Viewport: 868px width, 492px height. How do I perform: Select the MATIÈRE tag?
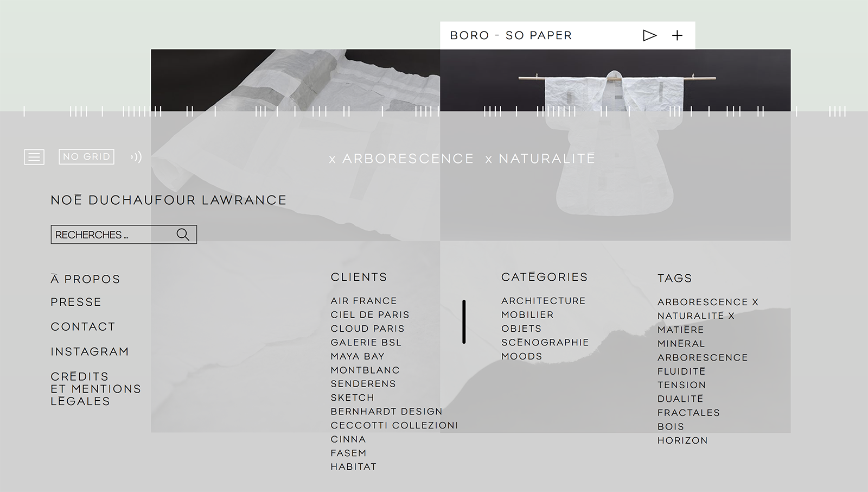[680, 330]
